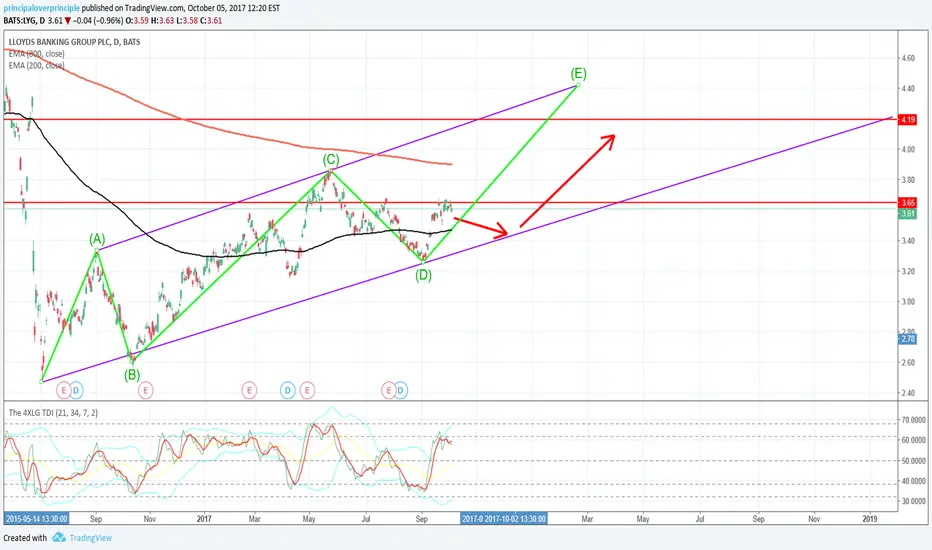Viewport: 932px width, 550px height.
Task: Click the EMA (200, close) indicator legend
Action: [36, 65]
